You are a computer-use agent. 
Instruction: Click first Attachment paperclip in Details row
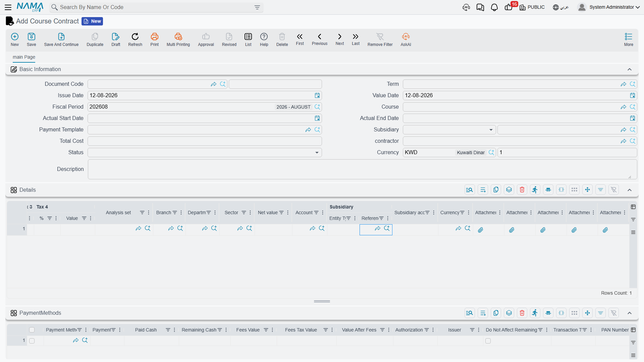pos(481,230)
